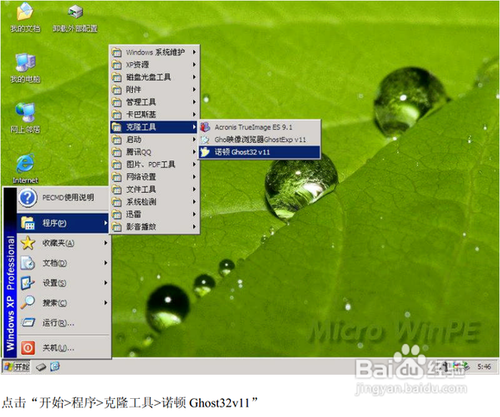Expand the XP资源 program folder
Viewport: 500px width, 417px height.
pyautogui.click(x=155, y=65)
